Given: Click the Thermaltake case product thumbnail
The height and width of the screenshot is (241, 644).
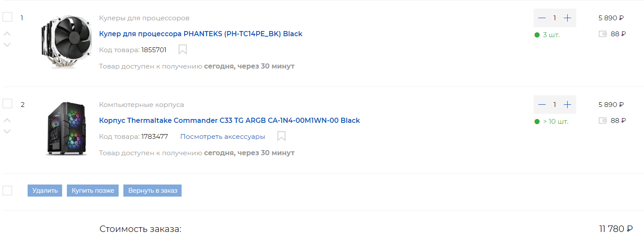Looking at the screenshot, I should [x=66, y=128].
